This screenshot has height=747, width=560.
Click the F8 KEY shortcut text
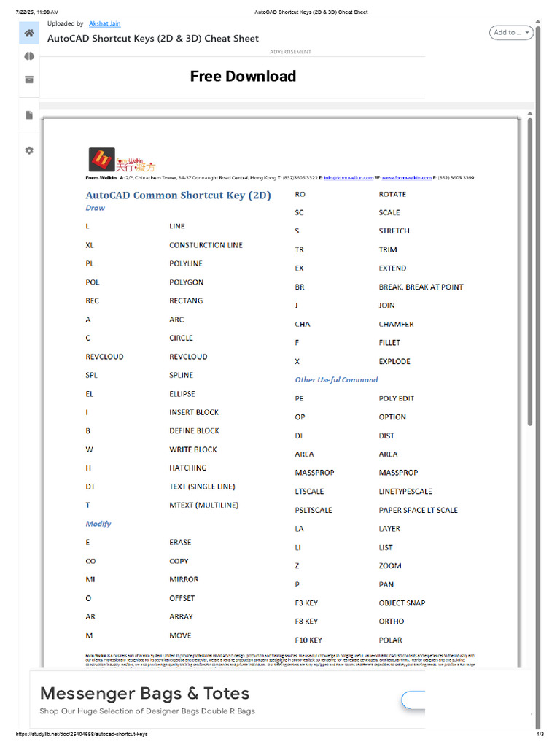click(x=306, y=622)
